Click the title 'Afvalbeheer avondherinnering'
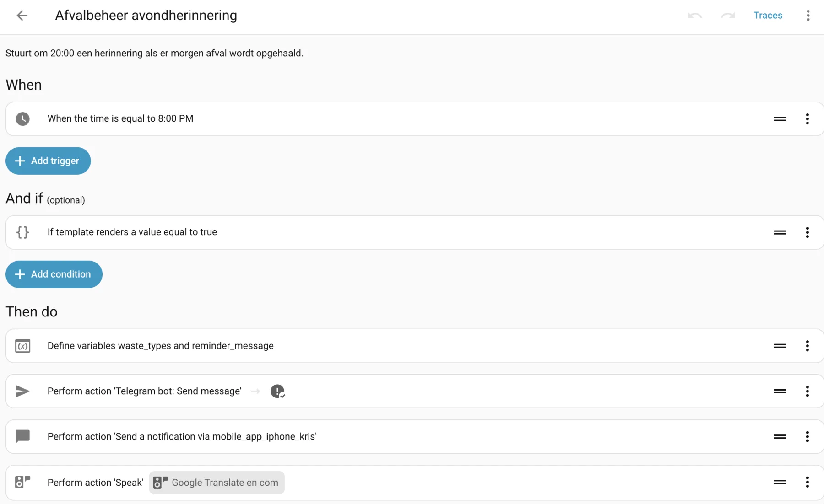Viewport: 824px width, 504px height. tap(146, 16)
